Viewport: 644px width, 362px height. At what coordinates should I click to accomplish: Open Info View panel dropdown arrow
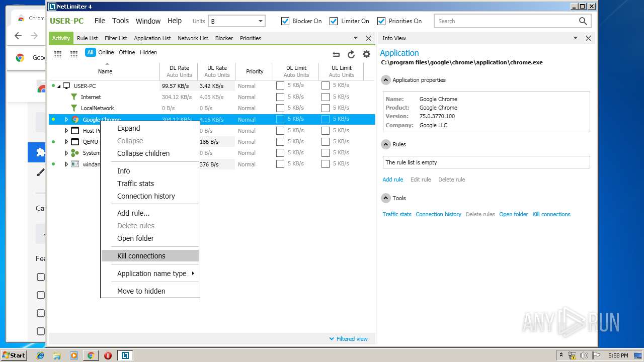(x=576, y=38)
